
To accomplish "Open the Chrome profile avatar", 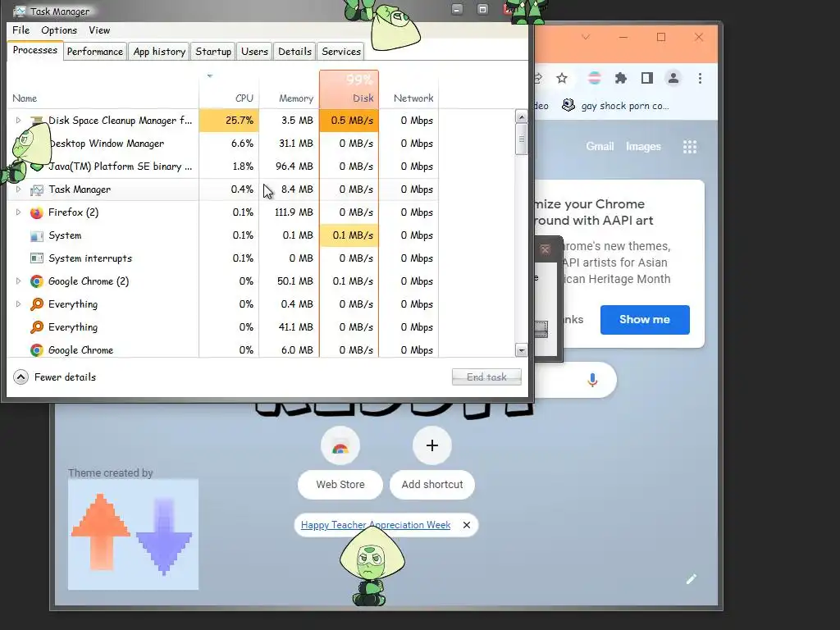I will tap(673, 78).
